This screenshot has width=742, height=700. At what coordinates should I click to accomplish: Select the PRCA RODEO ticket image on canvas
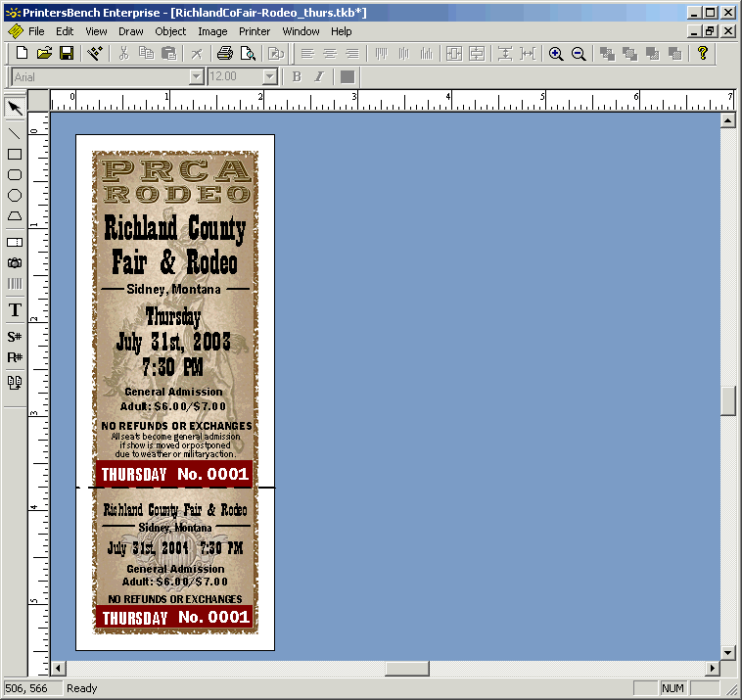click(175, 392)
